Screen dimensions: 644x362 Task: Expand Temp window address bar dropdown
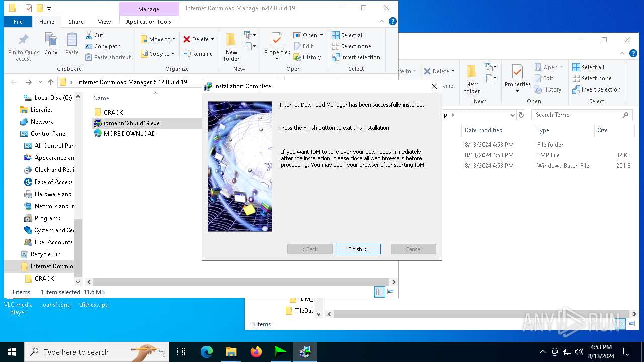(x=512, y=115)
